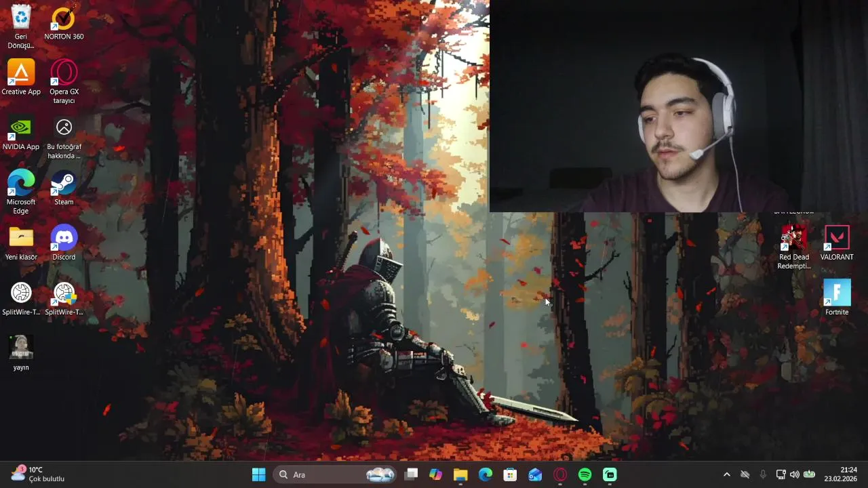
Task: Select the first SplitWire-T... desktop icon
Action: coord(21,298)
